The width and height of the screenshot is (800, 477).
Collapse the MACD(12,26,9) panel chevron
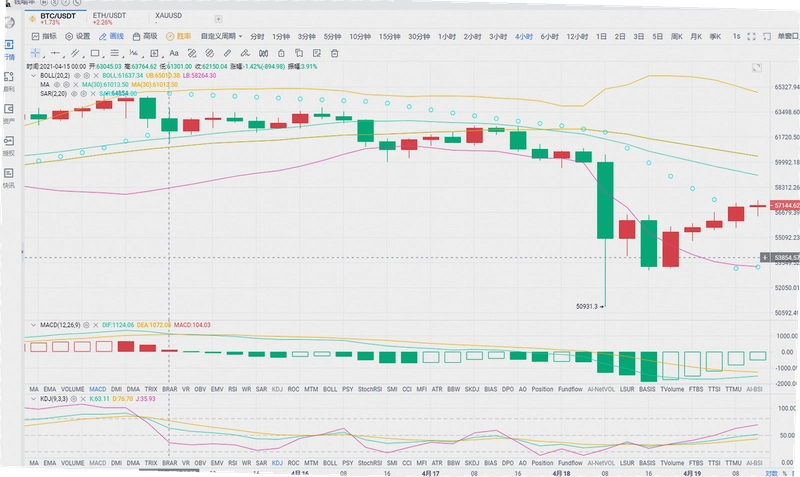(x=34, y=325)
